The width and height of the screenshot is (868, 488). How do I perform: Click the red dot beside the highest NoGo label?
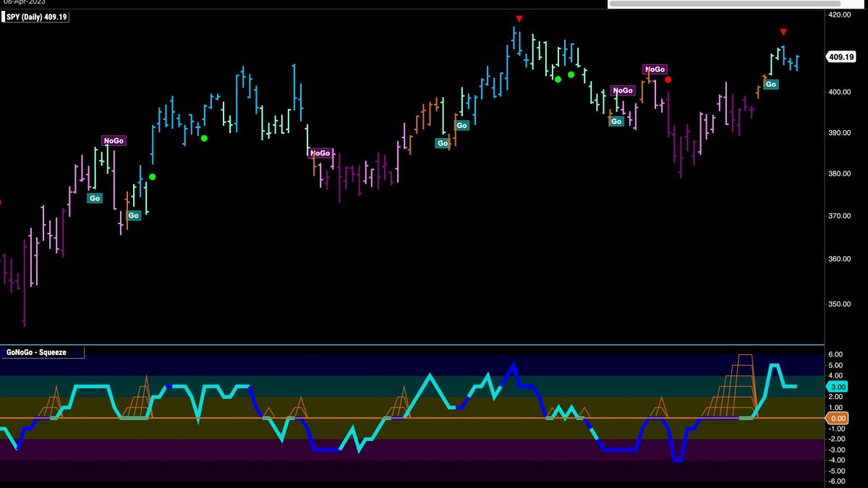(x=668, y=80)
